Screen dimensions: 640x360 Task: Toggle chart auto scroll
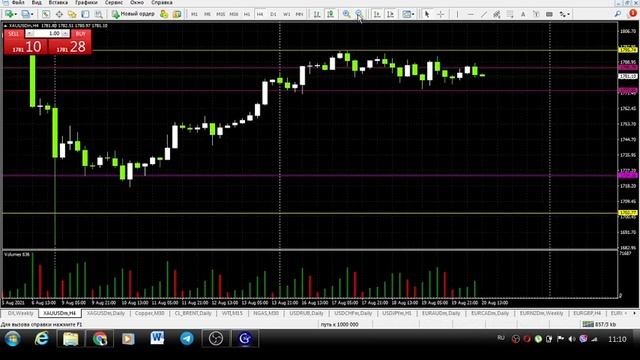click(377, 14)
